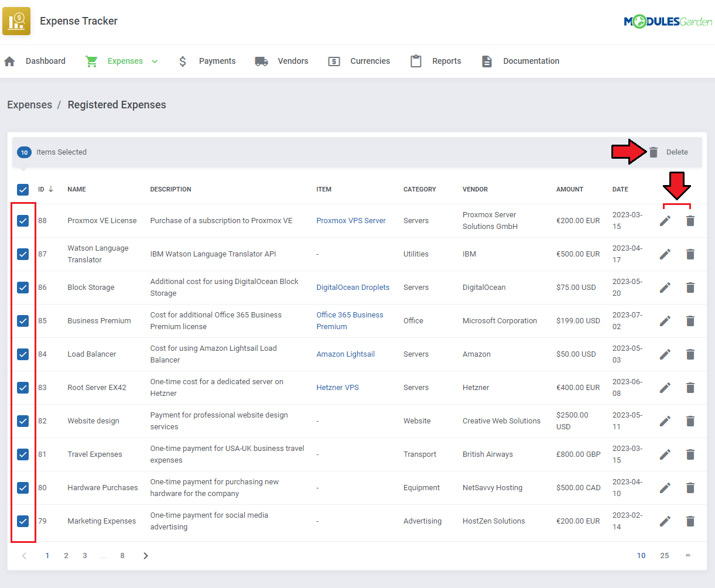The width and height of the screenshot is (715, 588).
Task: Open the Proxmox VPS Server link
Action: click(x=351, y=221)
